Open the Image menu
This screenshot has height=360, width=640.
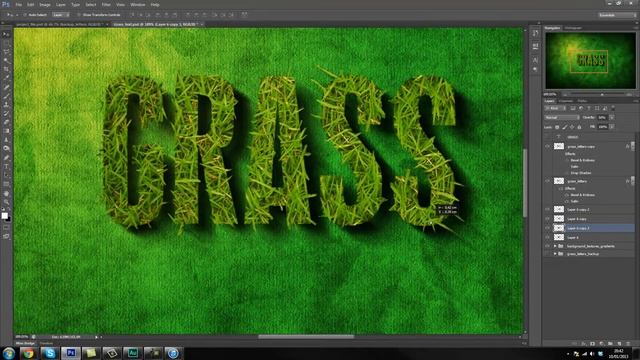45,4
